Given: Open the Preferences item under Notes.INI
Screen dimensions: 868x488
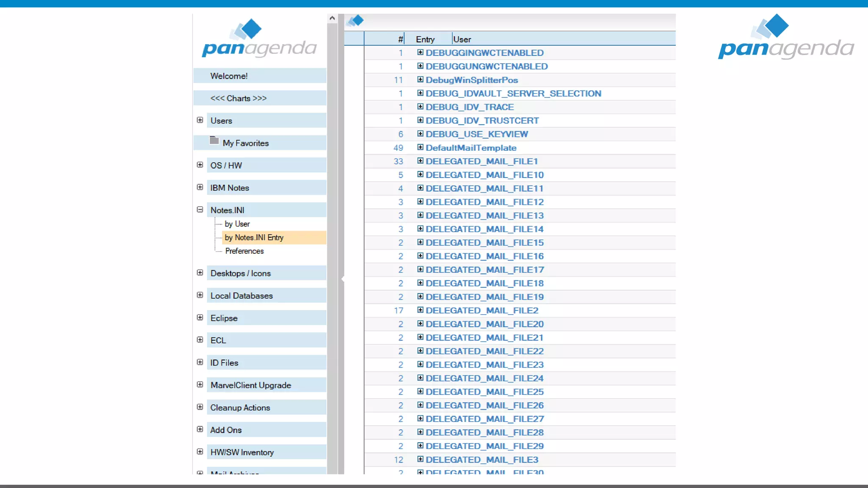Looking at the screenshot, I should (244, 251).
